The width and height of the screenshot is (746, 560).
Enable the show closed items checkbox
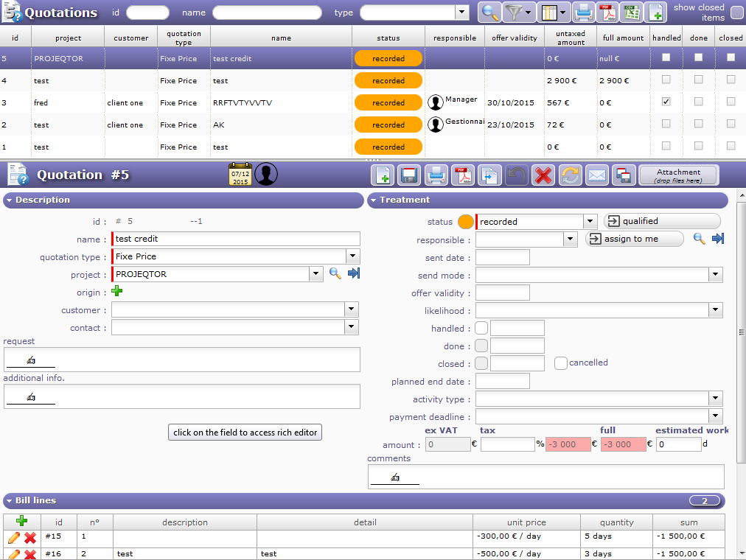coord(736,13)
